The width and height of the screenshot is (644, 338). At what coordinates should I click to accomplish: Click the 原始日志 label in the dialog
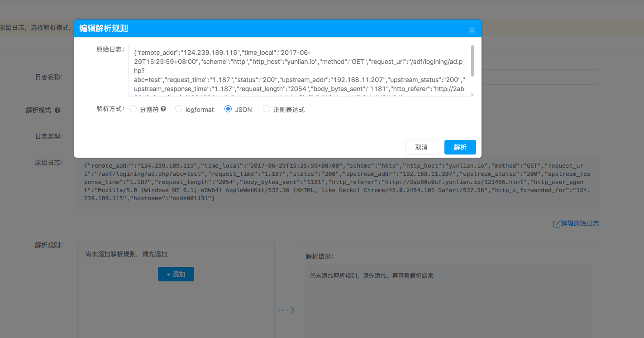click(110, 49)
